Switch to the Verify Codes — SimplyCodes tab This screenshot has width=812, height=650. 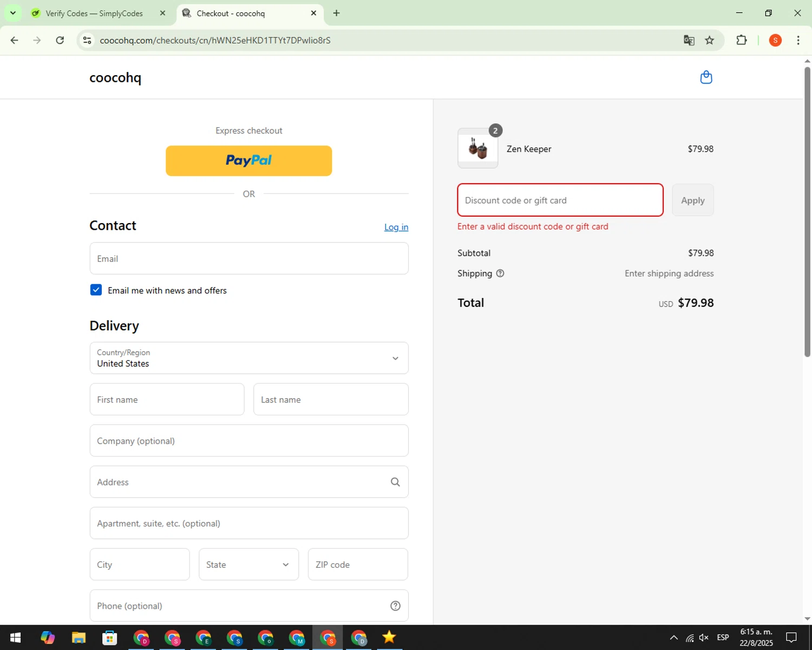[95, 13]
